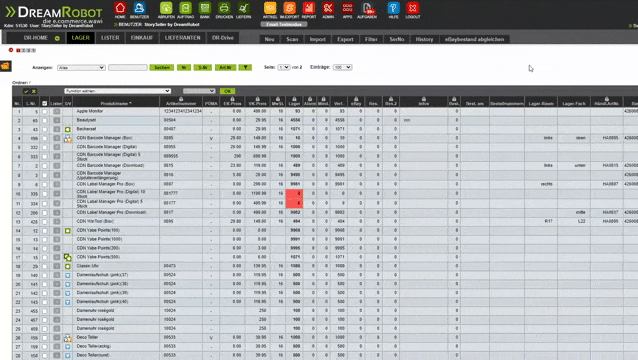This screenshot has height=360, width=638.
Task: Click the orange cart icon at the left edge
Action: (5, 66)
